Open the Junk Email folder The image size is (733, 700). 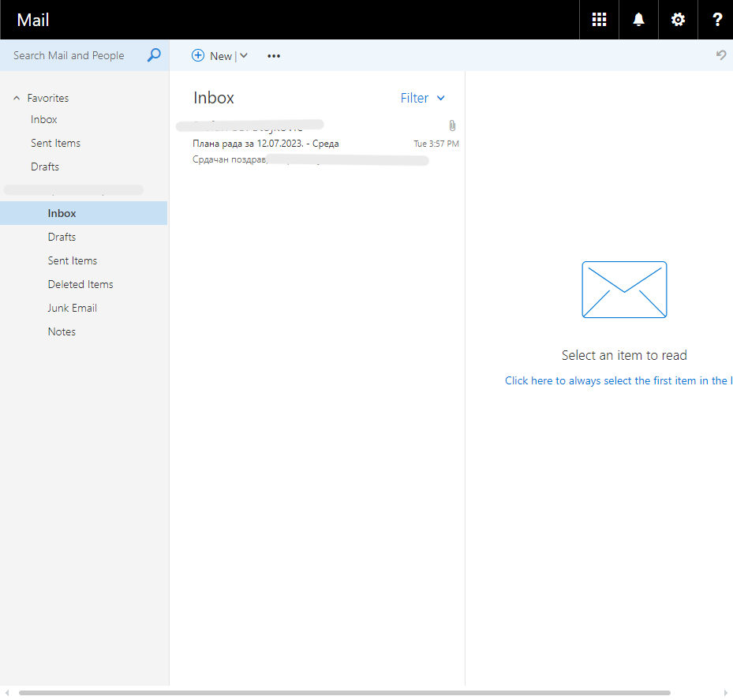pos(72,308)
